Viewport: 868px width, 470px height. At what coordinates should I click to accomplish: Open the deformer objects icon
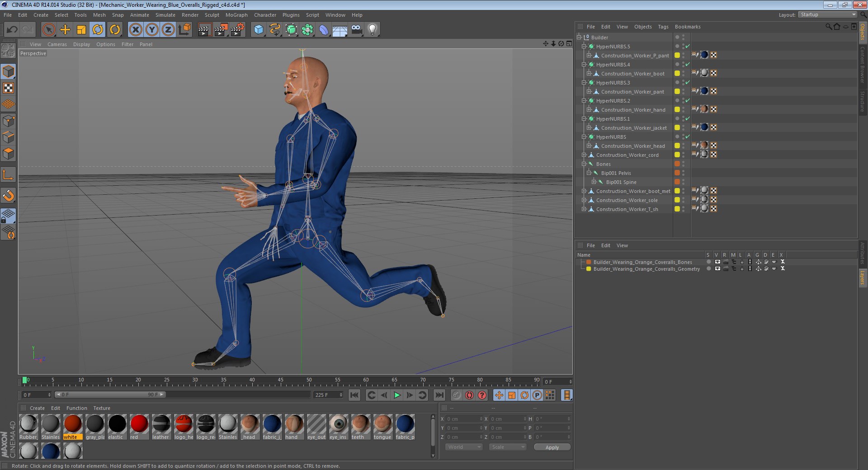324,30
